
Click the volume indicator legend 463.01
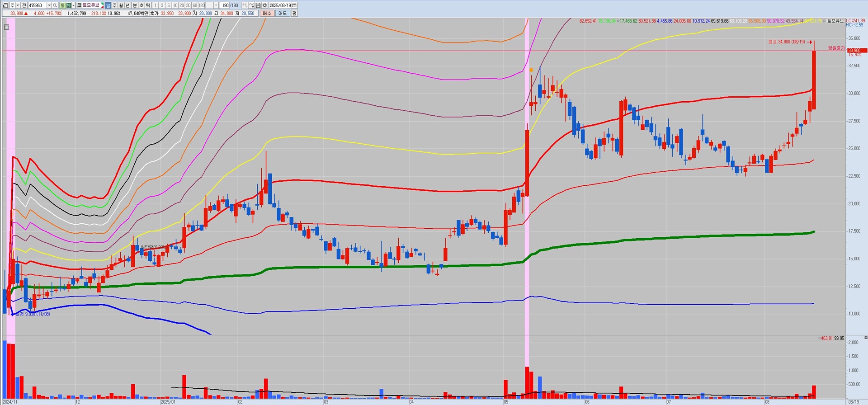click(827, 338)
